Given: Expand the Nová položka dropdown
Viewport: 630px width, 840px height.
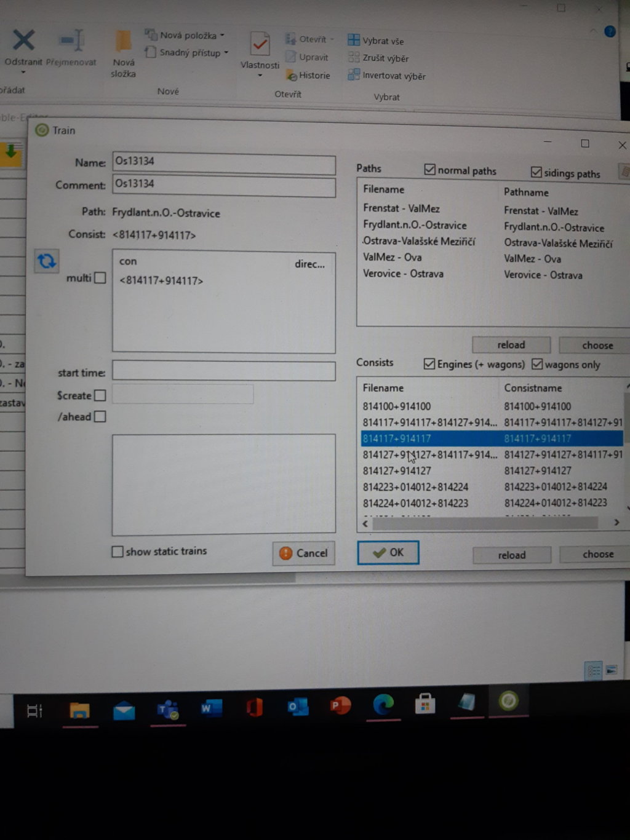Looking at the screenshot, I should click(222, 36).
